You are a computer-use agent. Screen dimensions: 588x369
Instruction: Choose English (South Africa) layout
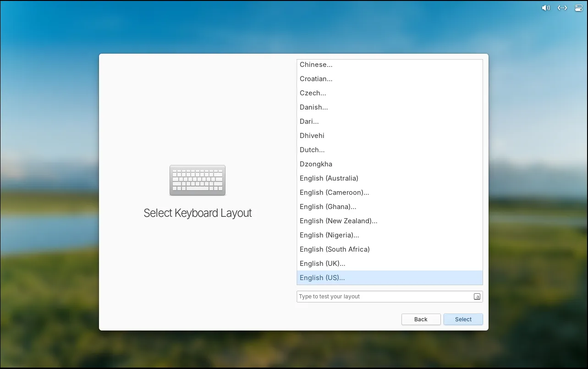(335, 249)
